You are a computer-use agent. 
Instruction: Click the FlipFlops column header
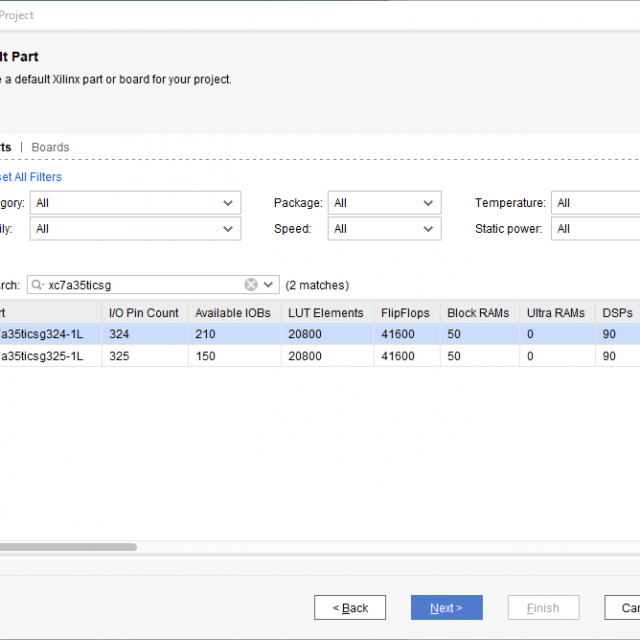click(x=405, y=313)
